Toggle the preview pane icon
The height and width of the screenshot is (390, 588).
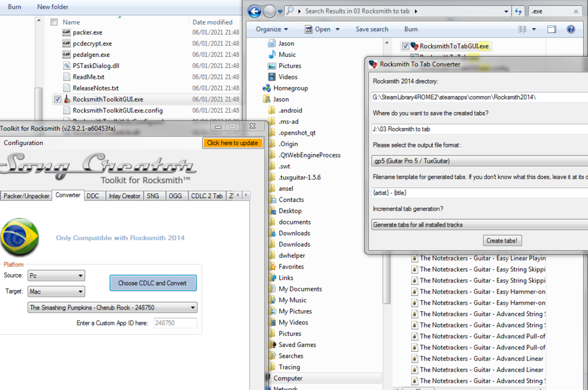552,29
